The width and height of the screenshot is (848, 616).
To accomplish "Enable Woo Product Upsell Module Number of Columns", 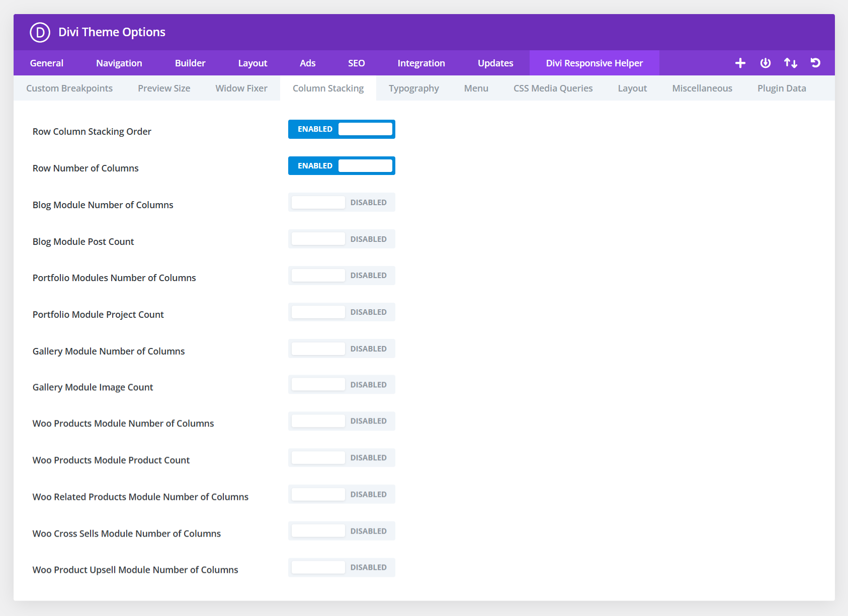I will tap(341, 567).
